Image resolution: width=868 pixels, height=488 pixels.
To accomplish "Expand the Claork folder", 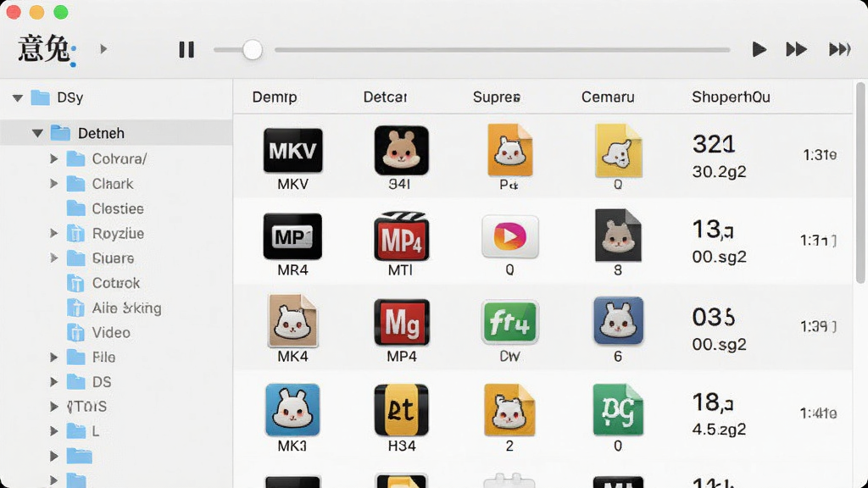I will click(53, 184).
